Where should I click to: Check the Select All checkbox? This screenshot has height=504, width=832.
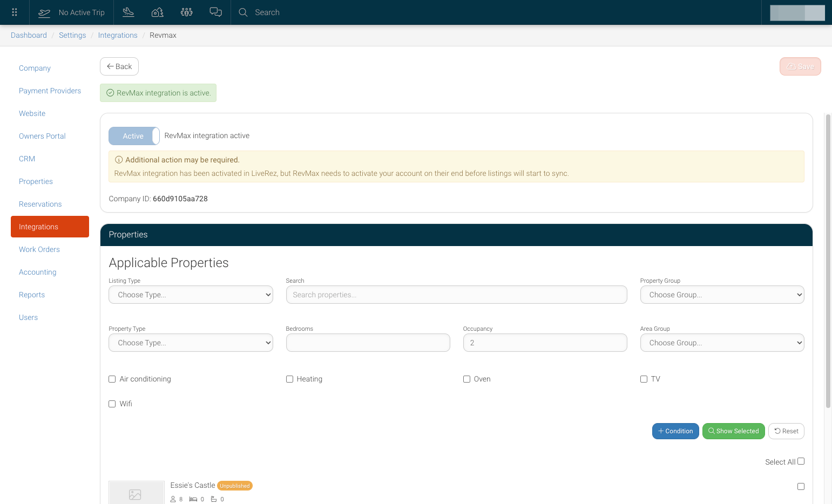click(801, 461)
